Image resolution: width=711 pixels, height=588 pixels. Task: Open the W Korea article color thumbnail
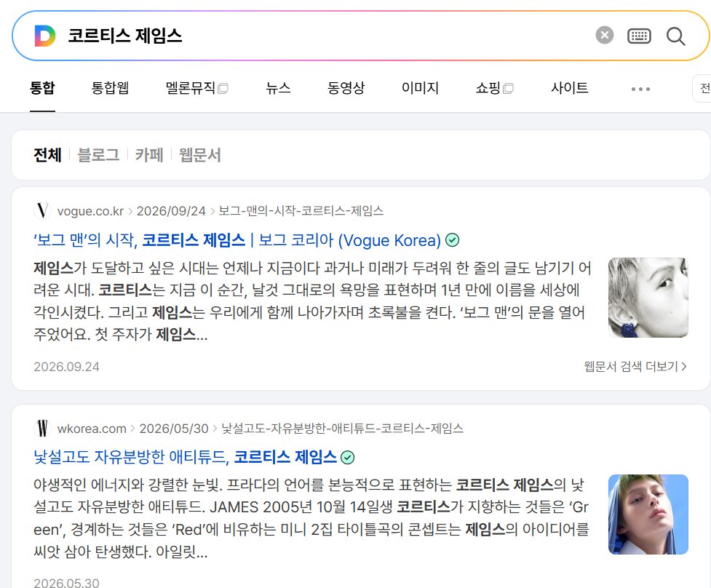coord(648,514)
